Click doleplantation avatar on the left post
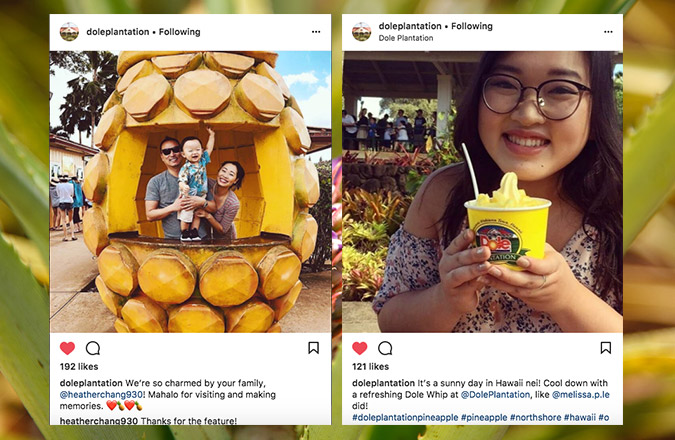This screenshot has height=440, width=675. (x=69, y=32)
